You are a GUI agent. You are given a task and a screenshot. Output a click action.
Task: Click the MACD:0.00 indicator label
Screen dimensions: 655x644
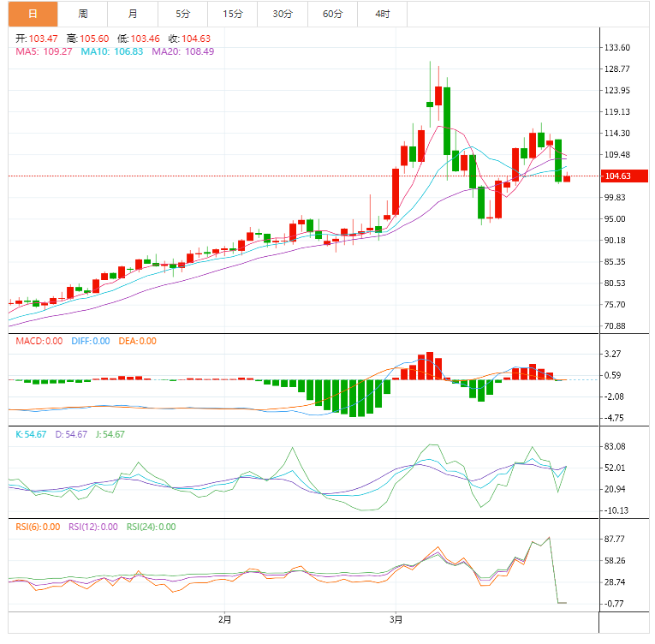point(39,341)
